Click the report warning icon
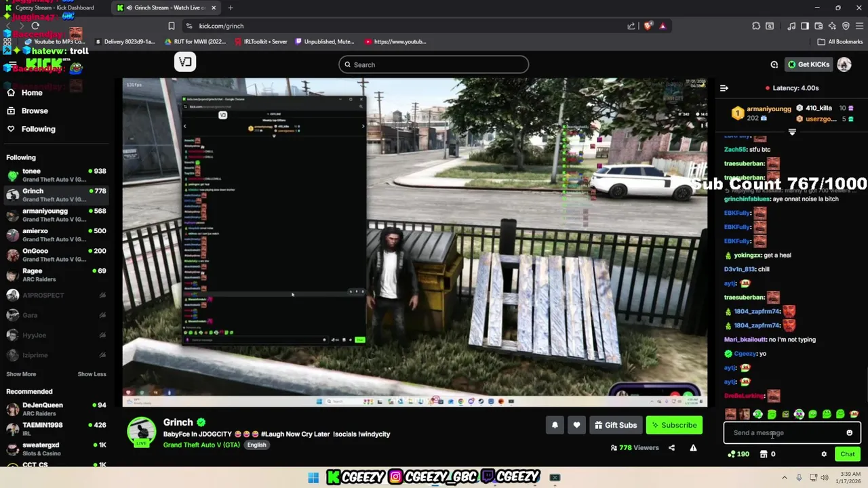 click(x=693, y=447)
